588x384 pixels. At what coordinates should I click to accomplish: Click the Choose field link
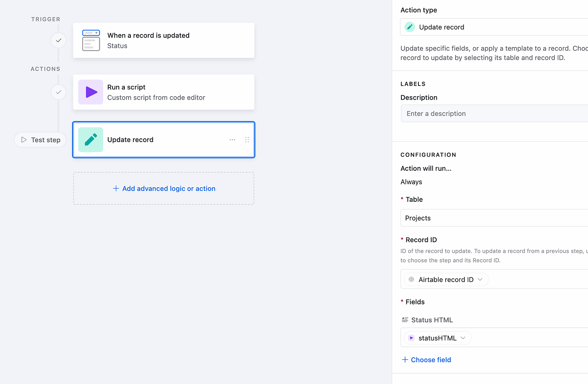(x=427, y=360)
